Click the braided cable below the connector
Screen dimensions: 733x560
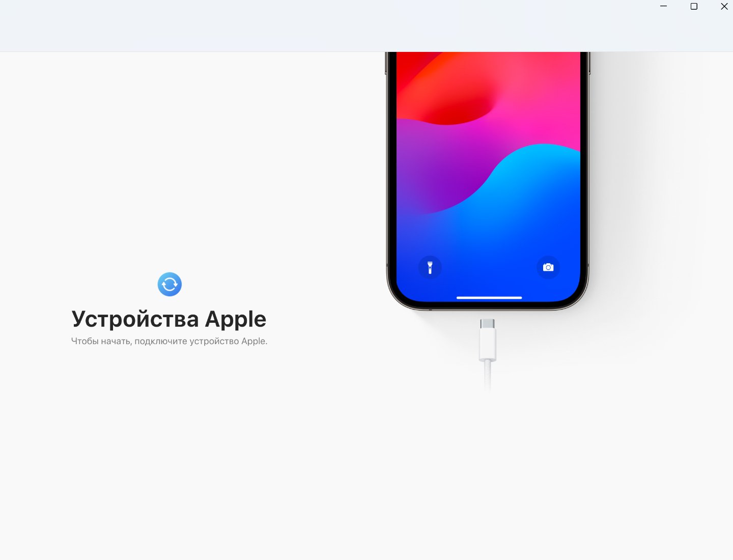[x=488, y=376]
